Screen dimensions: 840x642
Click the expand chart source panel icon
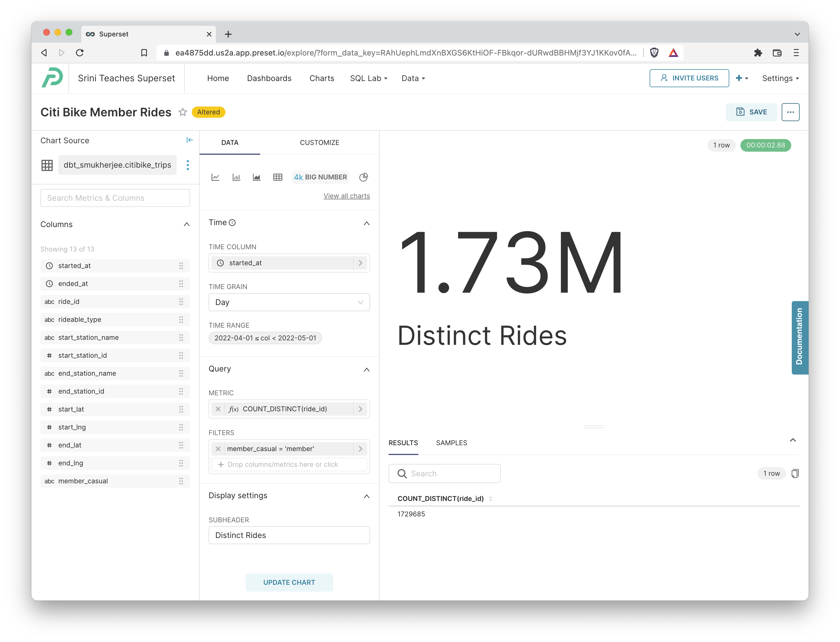[x=190, y=140]
